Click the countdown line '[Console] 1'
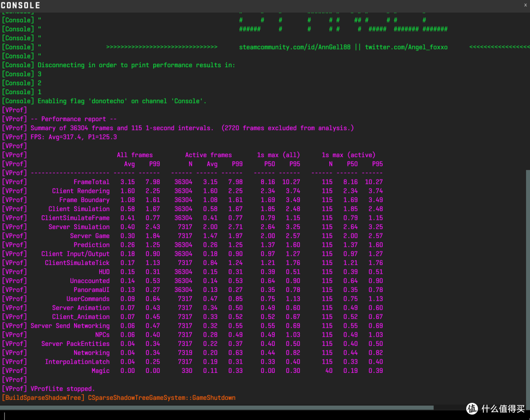The height and width of the screenshot is (420, 530). coord(22,92)
